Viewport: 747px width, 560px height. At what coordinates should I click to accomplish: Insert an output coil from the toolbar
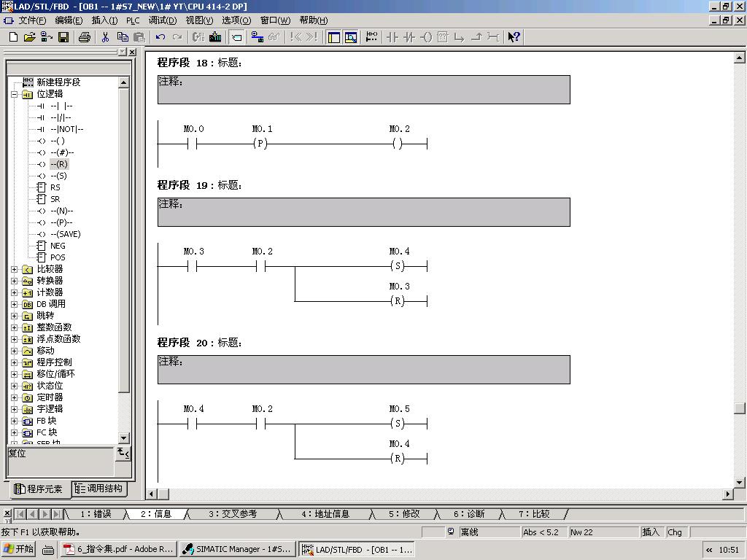pos(426,37)
